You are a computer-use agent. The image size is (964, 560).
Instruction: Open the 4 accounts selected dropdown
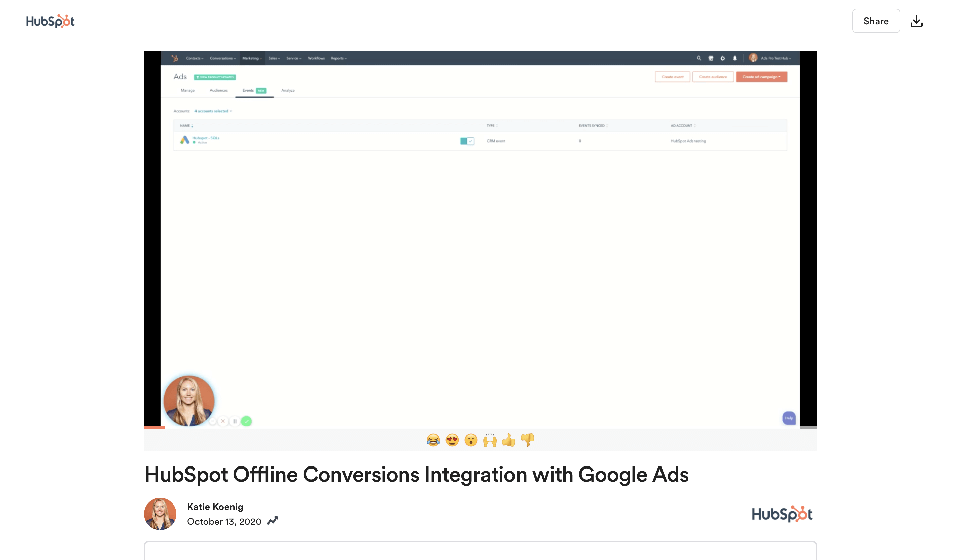213,111
